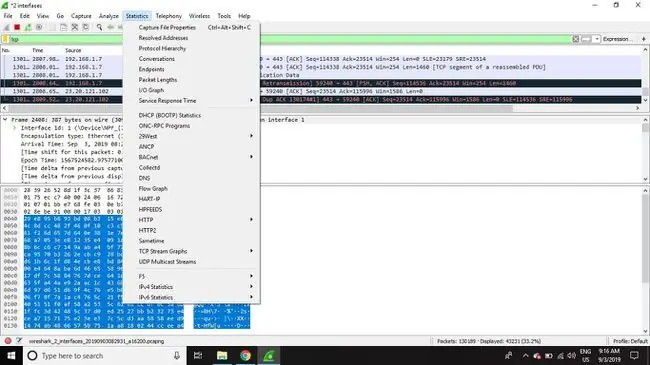Click the Find packet magnifier icon

click(x=99, y=27)
